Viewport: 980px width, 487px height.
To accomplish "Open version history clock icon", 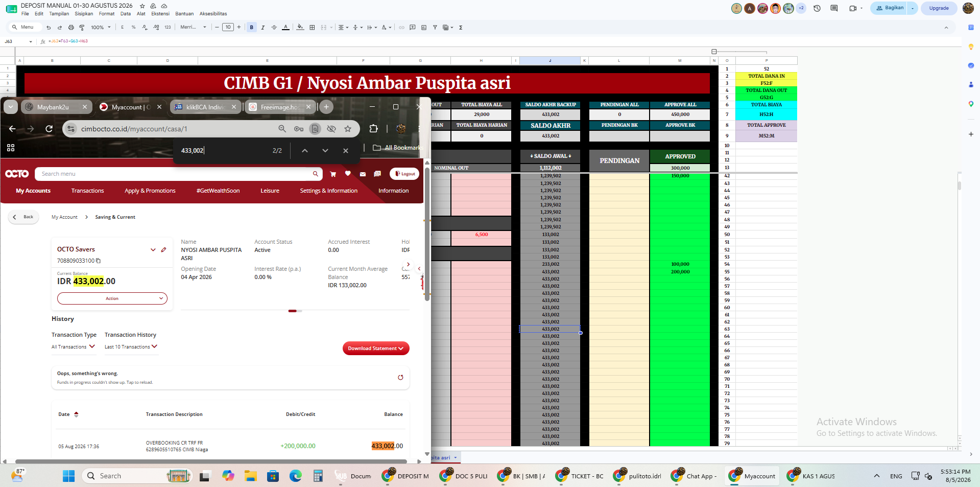I will [x=817, y=8].
